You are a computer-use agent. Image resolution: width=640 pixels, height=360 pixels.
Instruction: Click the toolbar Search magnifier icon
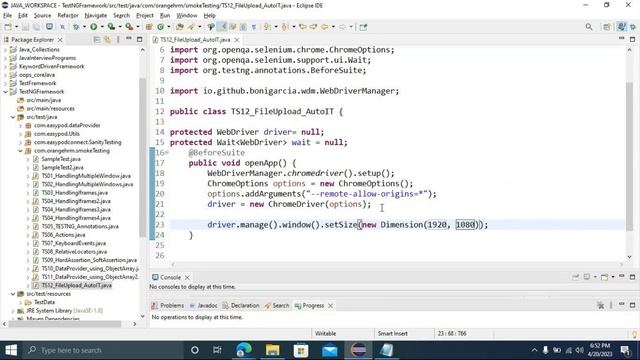coord(589,27)
